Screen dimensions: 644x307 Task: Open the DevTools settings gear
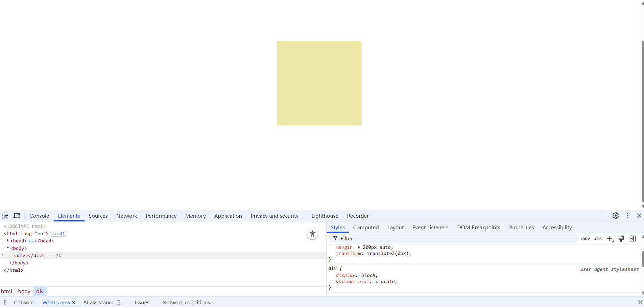[616, 216]
